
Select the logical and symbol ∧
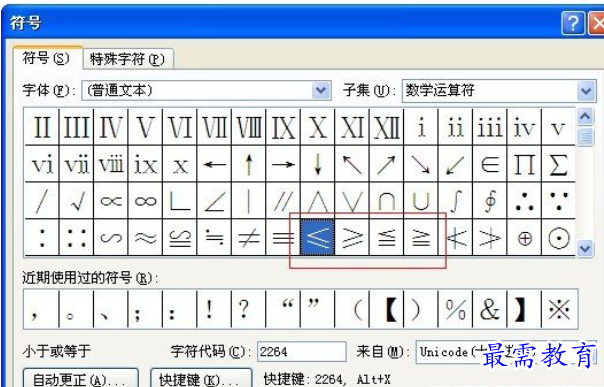[317, 201]
